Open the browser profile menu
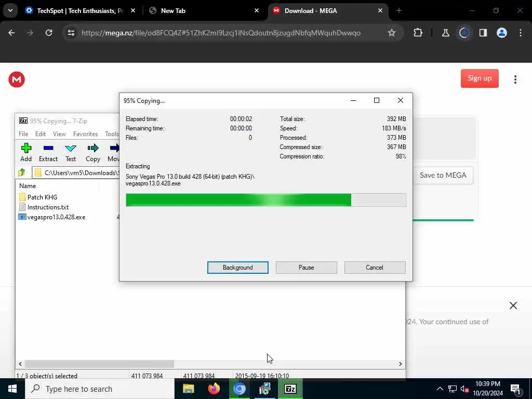Image resolution: width=532 pixels, height=399 pixels. pyautogui.click(x=502, y=33)
